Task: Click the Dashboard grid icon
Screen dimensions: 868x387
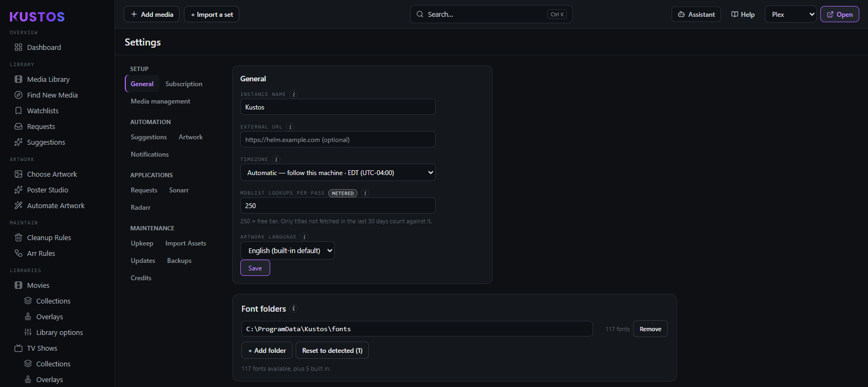Action: 18,47
